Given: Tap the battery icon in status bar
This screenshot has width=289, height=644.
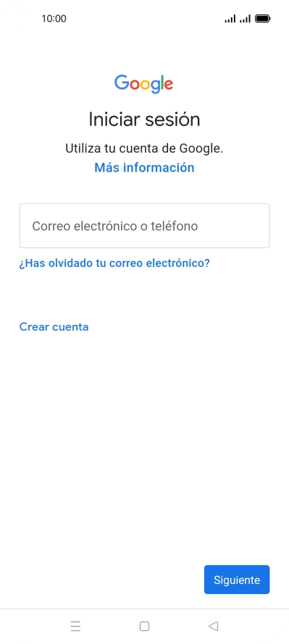Looking at the screenshot, I should [x=262, y=18].
